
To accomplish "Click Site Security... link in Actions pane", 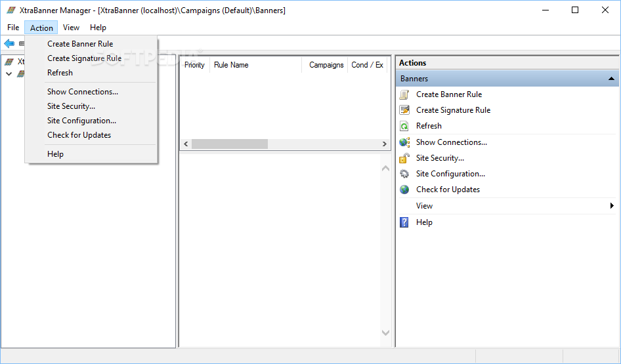I will pos(440,158).
